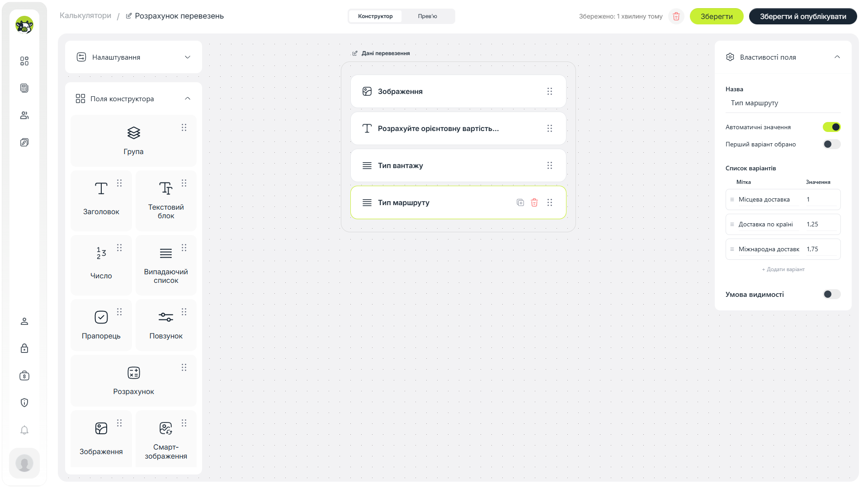Click the Назва input field
The width and height of the screenshot is (868, 488).
[x=783, y=103]
